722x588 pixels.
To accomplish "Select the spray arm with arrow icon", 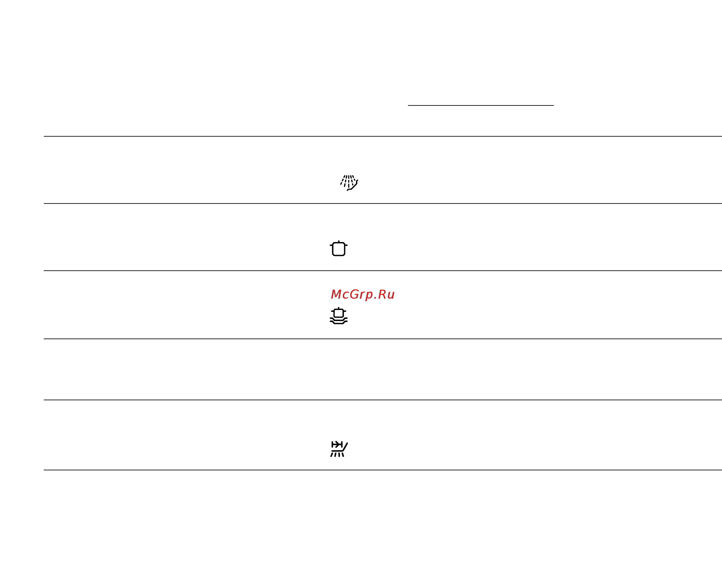I will [x=339, y=449].
